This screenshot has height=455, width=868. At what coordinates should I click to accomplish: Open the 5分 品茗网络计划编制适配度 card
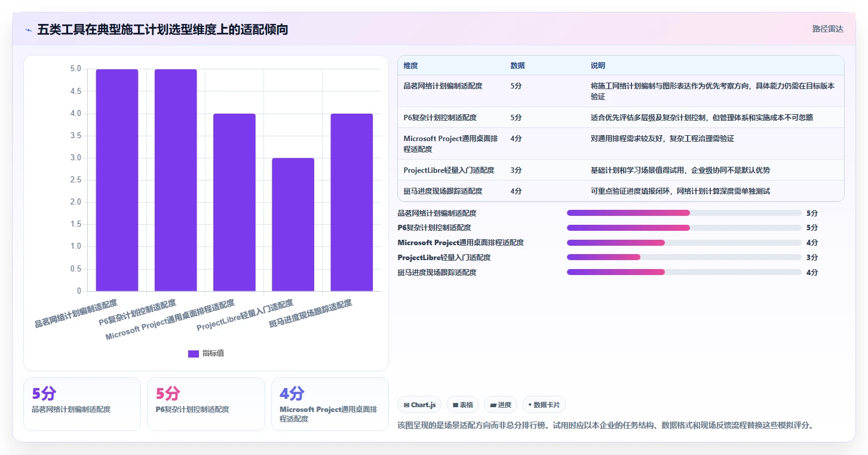click(82, 404)
